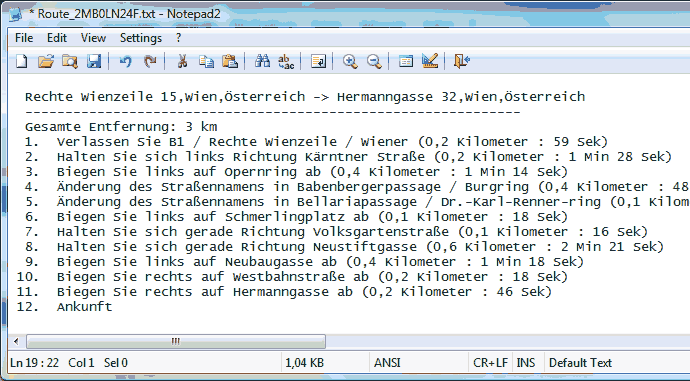Zoom out with magnifier minus icon
690x381 pixels.
tap(374, 61)
